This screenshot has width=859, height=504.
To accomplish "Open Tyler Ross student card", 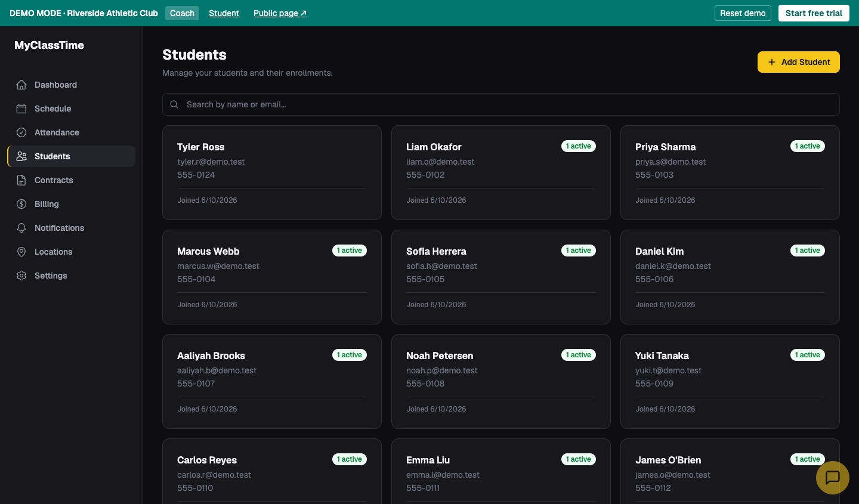I will 272,172.
